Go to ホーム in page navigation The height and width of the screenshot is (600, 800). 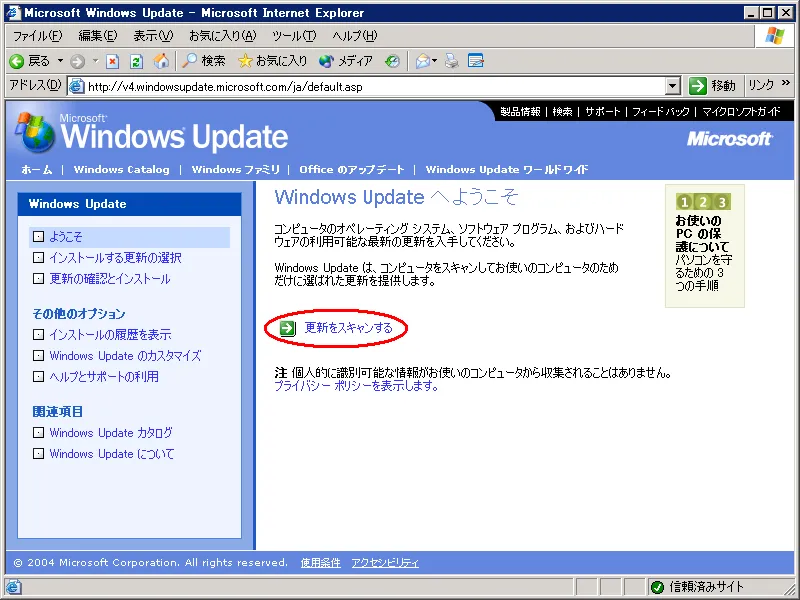[x=37, y=169]
